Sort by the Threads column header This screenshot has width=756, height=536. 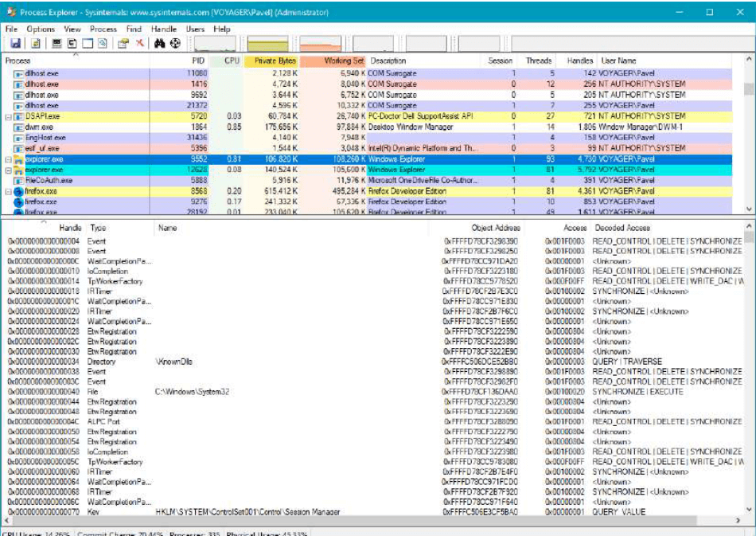click(x=536, y=61)
